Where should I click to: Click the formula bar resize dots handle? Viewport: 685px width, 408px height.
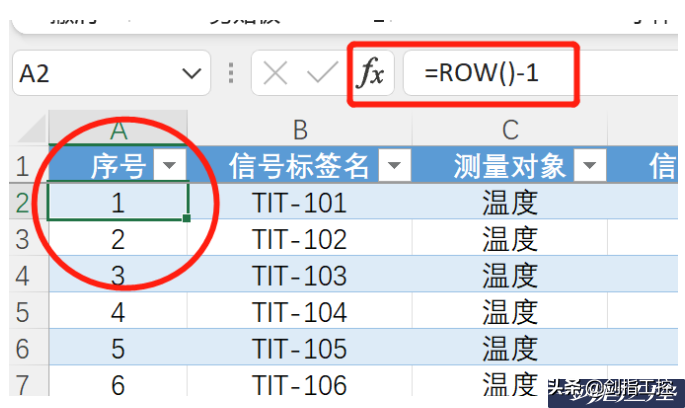231,73
